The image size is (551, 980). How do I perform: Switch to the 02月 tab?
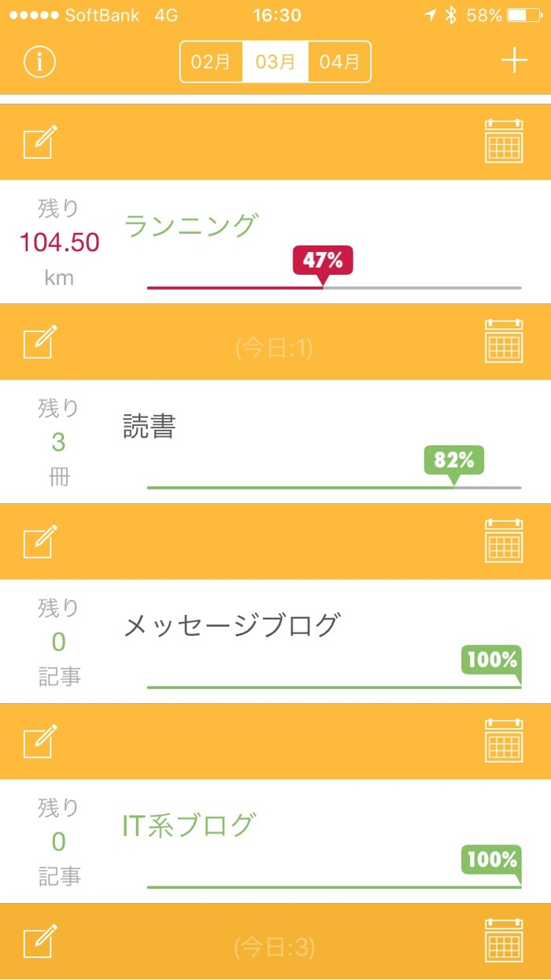(211, 61)
